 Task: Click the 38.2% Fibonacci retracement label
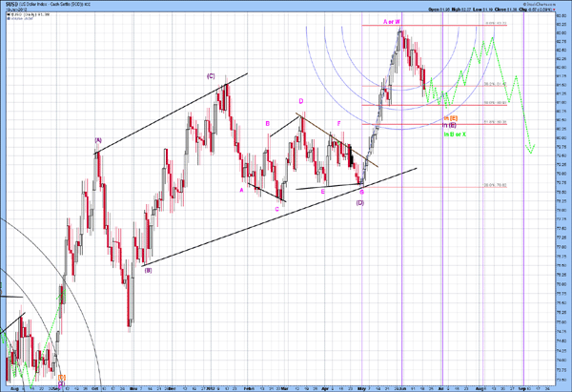(495, 84)
